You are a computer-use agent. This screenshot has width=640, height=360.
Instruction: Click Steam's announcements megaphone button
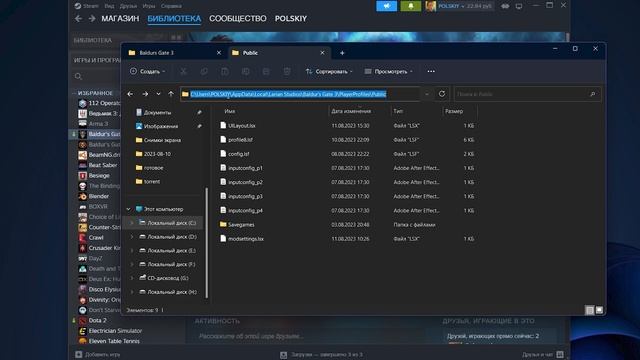pyautogui.click(x=387, y=6)
